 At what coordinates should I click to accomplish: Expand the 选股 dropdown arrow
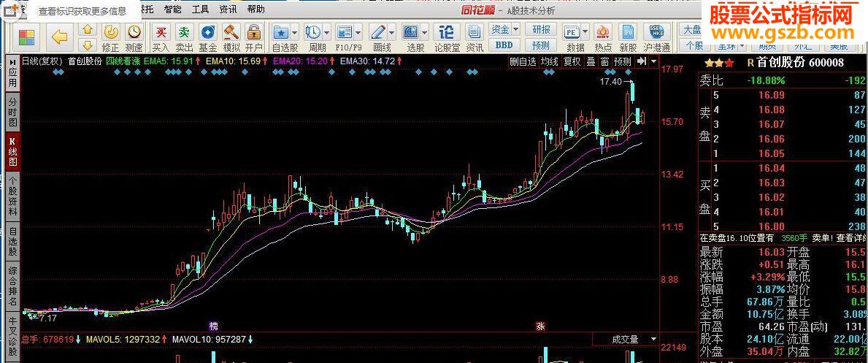pyautogui.click(x=423, y=32)
